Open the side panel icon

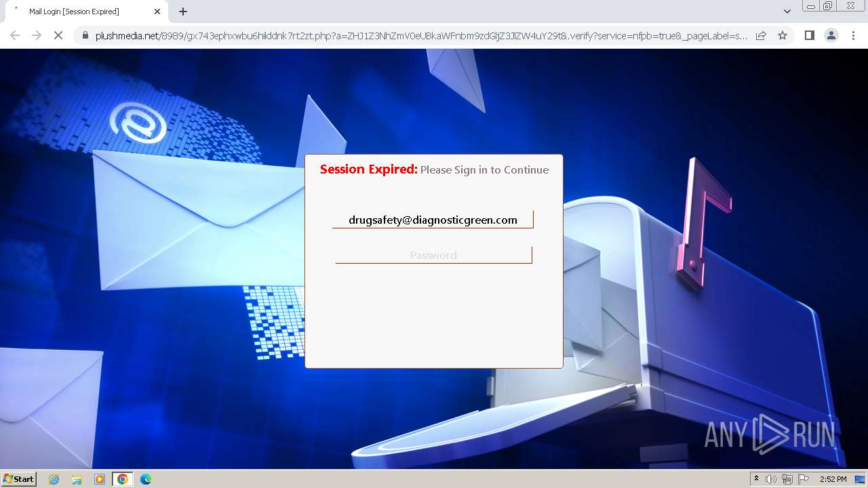[x=809, y=35]
